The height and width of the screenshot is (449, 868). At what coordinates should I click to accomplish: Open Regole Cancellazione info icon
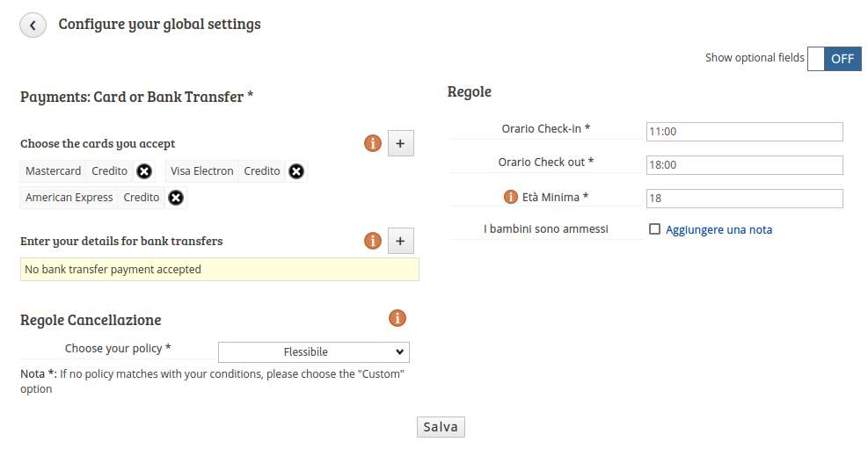(397, 318)
